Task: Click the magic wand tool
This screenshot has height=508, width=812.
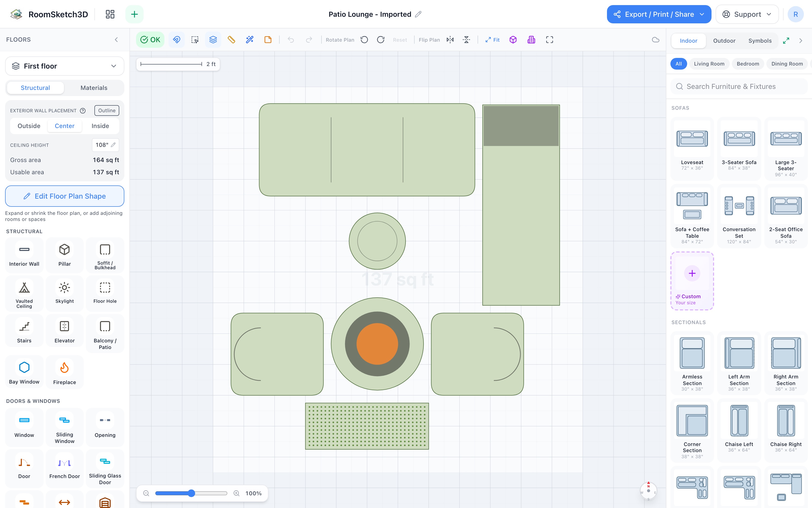Action: [x=250, y=40]
